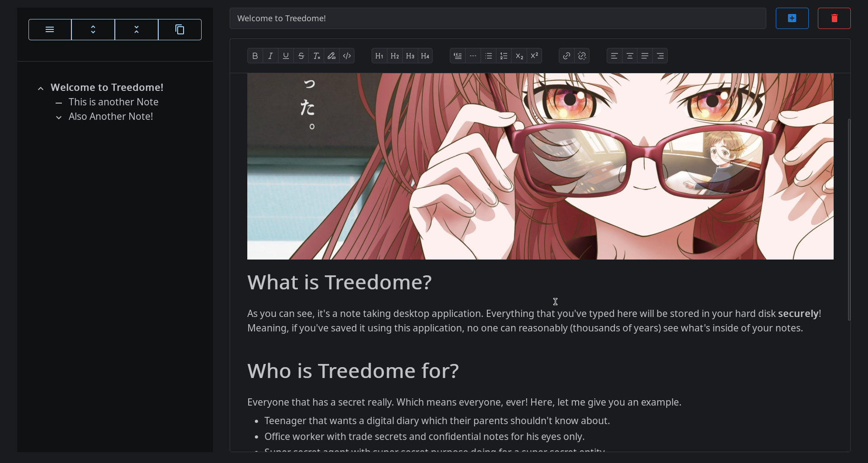Click the red delete note button
868x463 pixels.
(x=834, y=19)
